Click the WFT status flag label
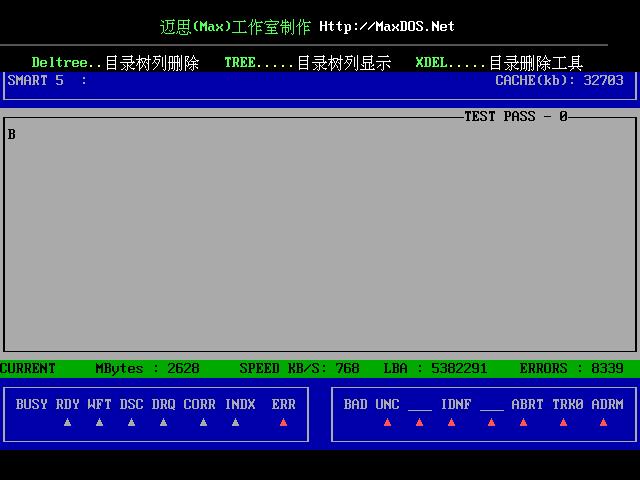Screen dimensions: 640x480 point(100,404)
